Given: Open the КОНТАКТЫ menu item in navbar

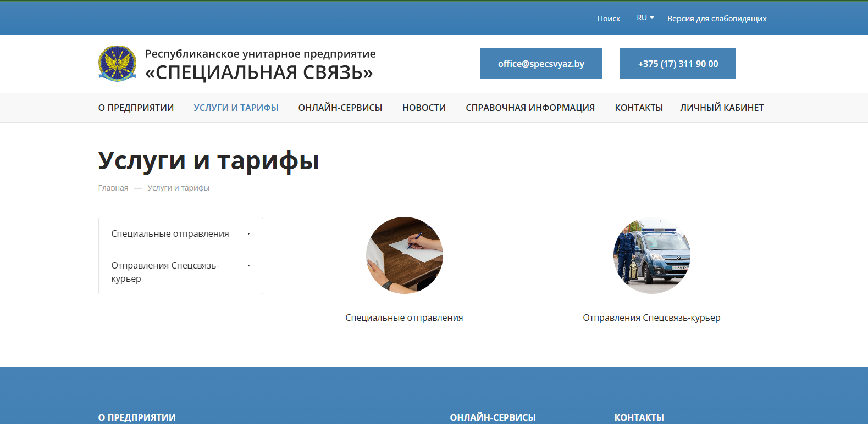Looking at the screenshot, I should point(639,108).
